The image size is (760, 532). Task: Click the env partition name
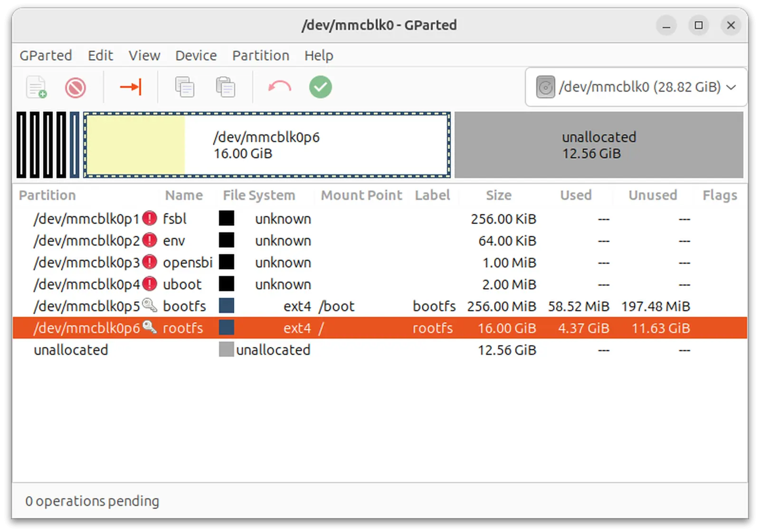coord(174,240)
